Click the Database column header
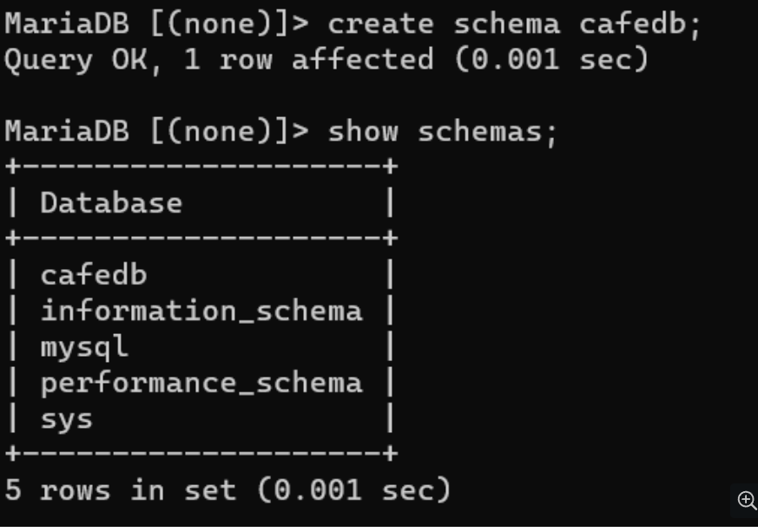The image size is (758, 532). tap(111, 202)
